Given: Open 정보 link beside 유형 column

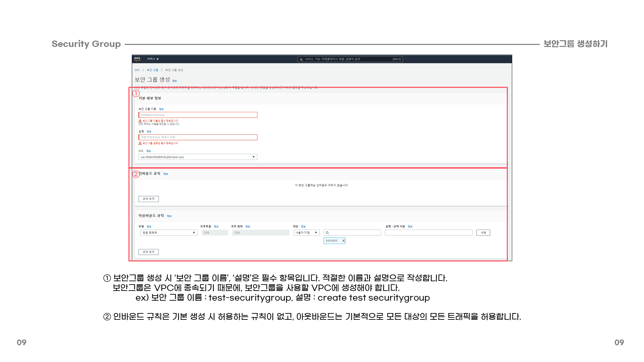Looking at the screenshot, I should click(149, 227).
